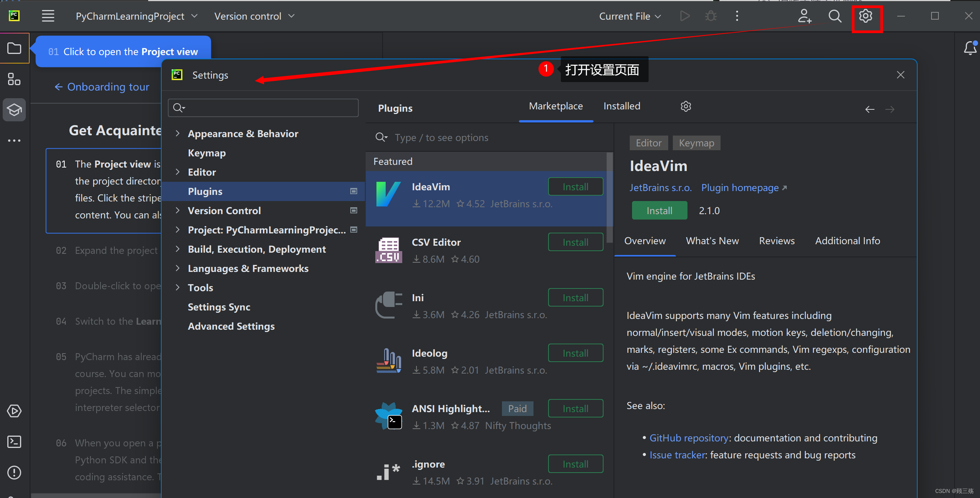980x498 pixels.
Task: Open the Terminal tool window icon
Action: pos(14,442)
